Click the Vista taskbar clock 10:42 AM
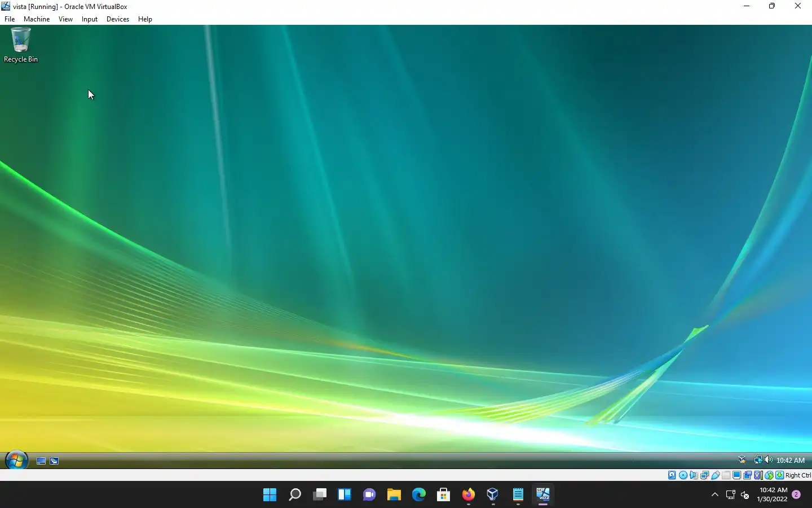The height and width of the screenshot is (508, 812). coord(791,460)
